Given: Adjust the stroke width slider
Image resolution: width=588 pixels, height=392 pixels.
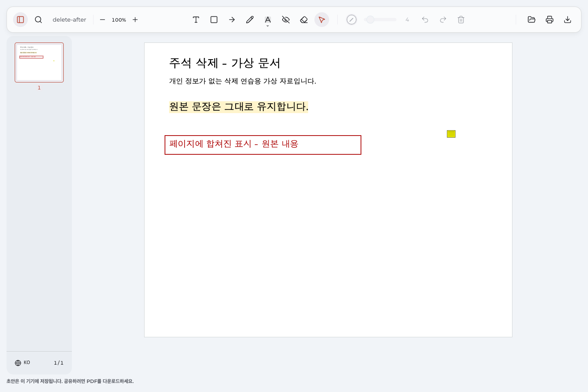Looking at the screenshot, I should click(380, 20).
